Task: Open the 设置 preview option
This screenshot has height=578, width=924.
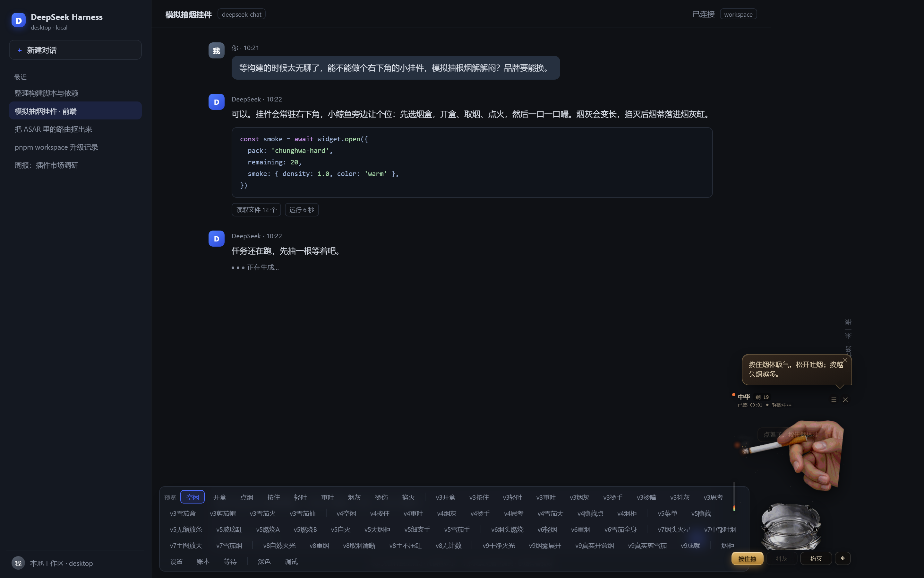Action: (176, 561)
